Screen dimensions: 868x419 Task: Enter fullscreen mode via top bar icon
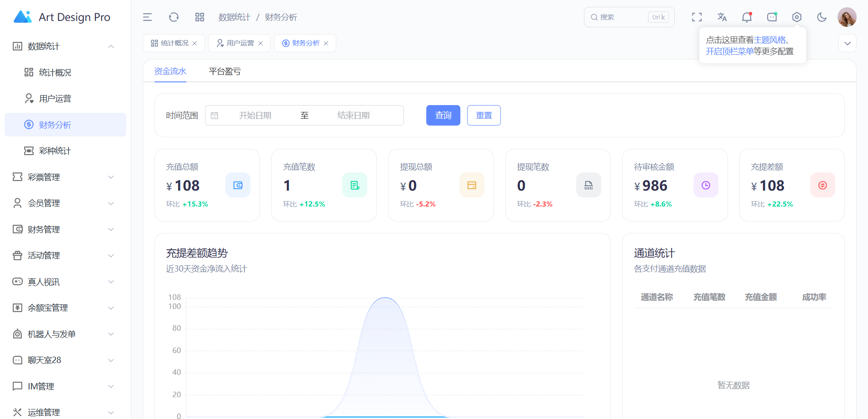pos(697,17)
